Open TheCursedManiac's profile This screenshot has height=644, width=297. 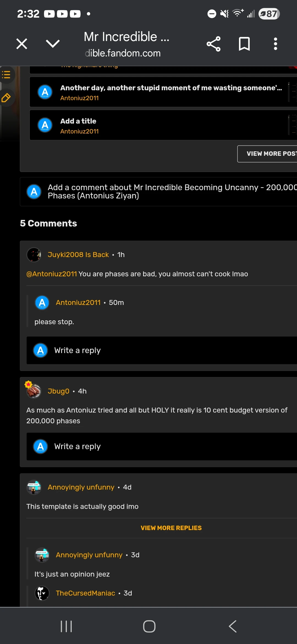point(85,593)
